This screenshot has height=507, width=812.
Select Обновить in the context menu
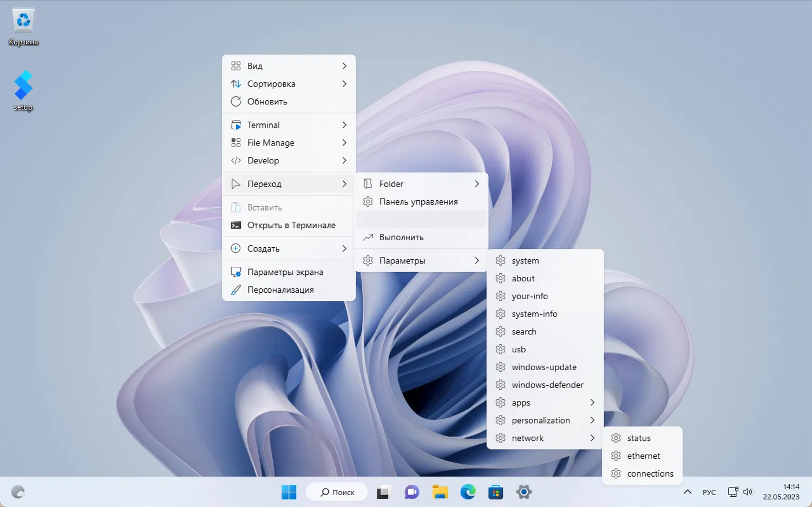[x=267, y=102]
